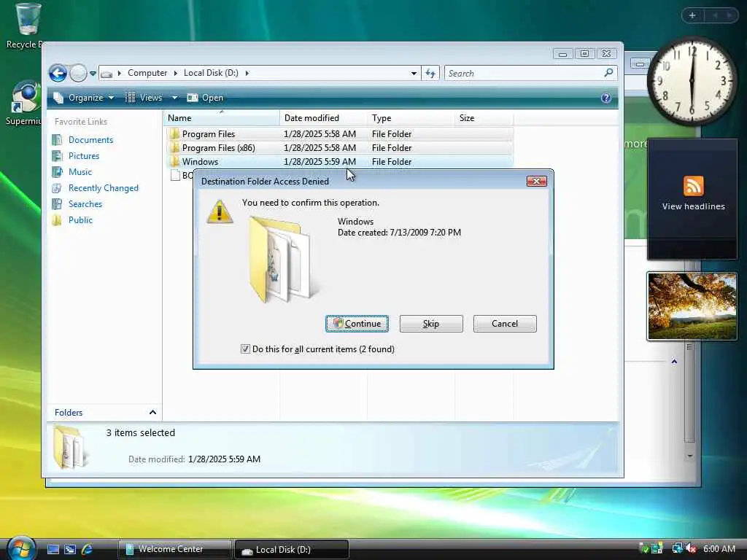Open the recent pages dropdown arrow
Screen dimensions: 747x560
[93, 74]
